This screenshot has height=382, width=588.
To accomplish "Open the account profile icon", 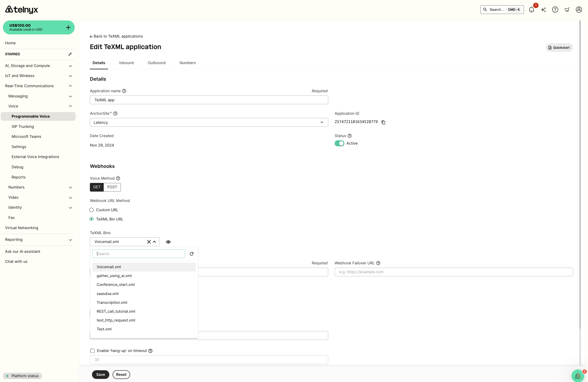I will click(x=579, y=10).
